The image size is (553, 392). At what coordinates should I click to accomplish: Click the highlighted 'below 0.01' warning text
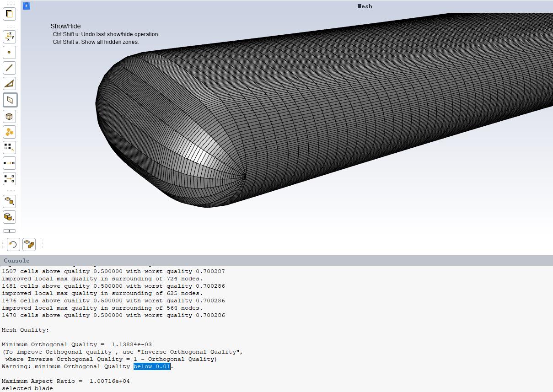pos(152,366)
